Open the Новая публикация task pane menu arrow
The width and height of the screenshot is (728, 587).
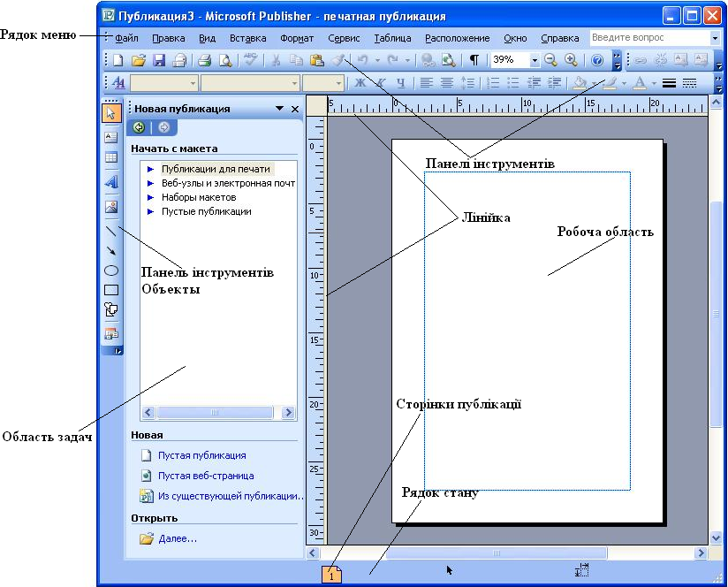click(279, 108)
